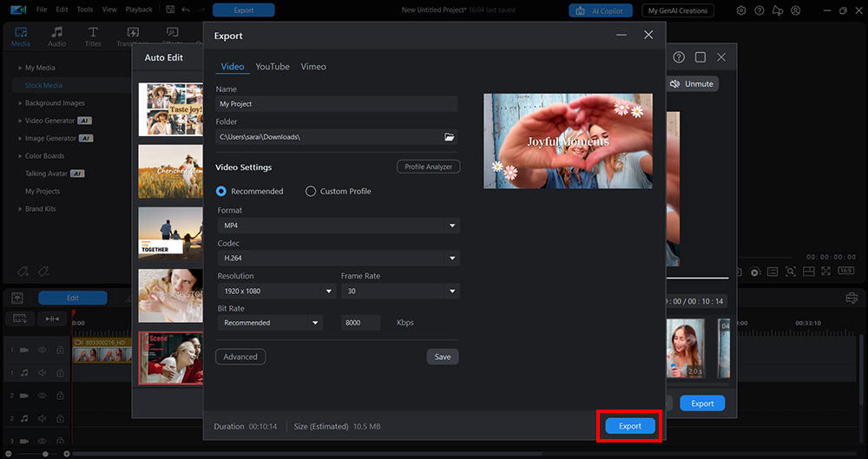Switch to the Vimeo export tab
Viewport: 868px width, 459px height.
pyautogui.click(x=313, y=67)
